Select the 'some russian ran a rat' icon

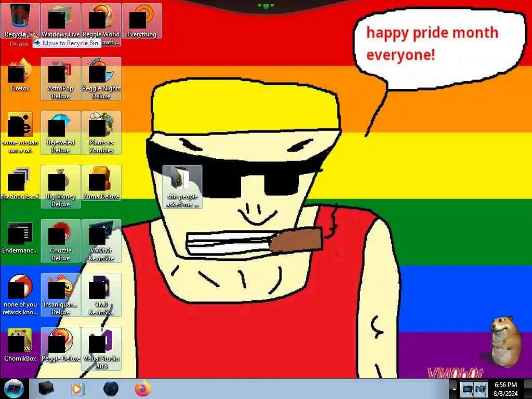click(20, 132)
